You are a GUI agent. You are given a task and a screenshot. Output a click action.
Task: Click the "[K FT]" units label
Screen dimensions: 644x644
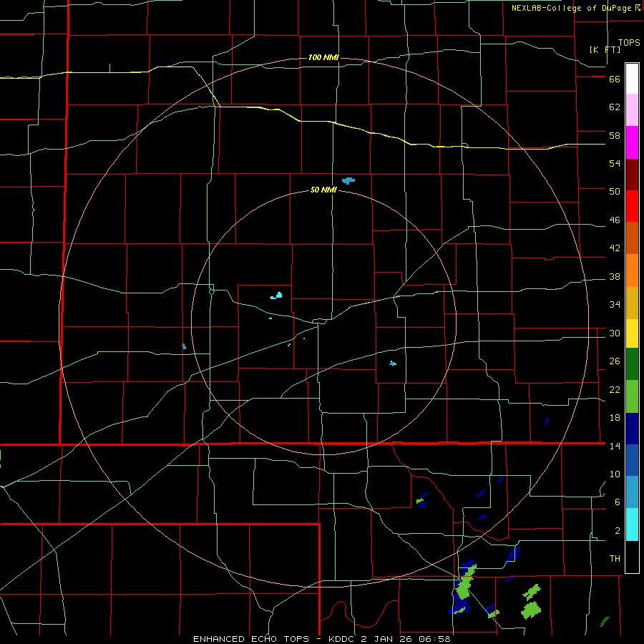pos(605,49)
